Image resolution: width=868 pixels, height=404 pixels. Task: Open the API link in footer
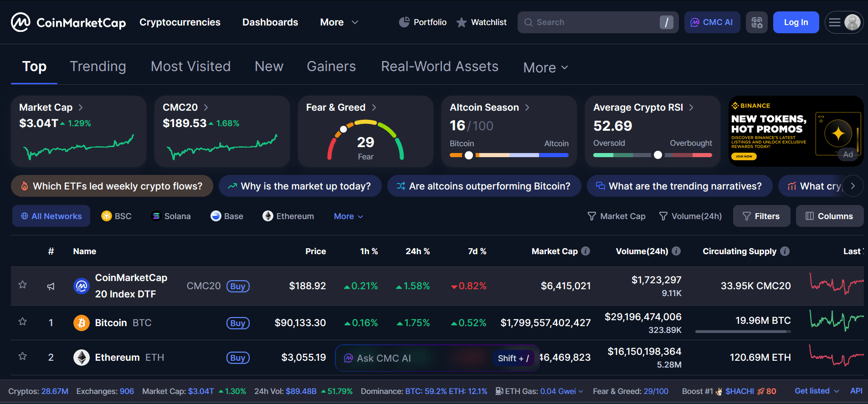click(856, 391)
